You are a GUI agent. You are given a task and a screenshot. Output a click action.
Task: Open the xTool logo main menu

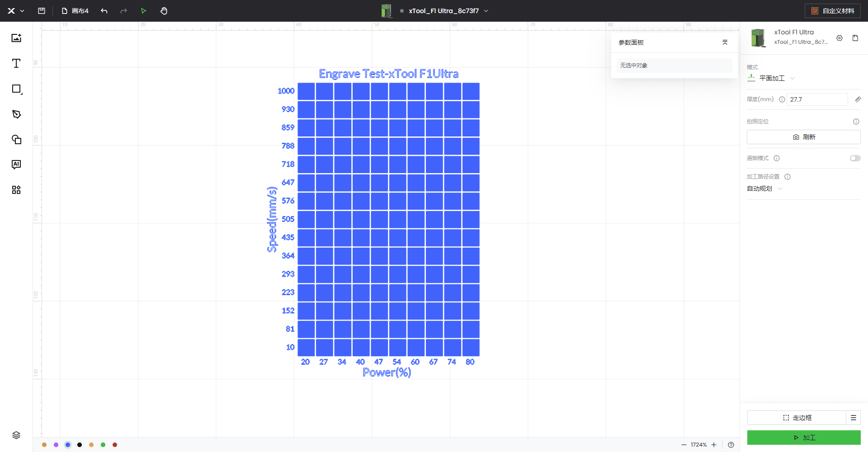15,11
